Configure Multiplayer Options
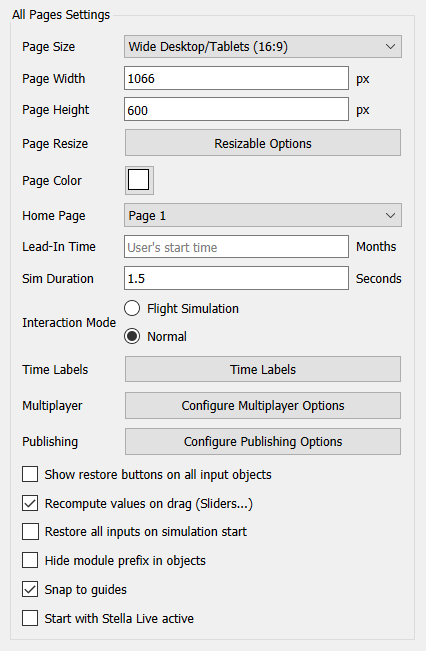 (x=263, y=405)
